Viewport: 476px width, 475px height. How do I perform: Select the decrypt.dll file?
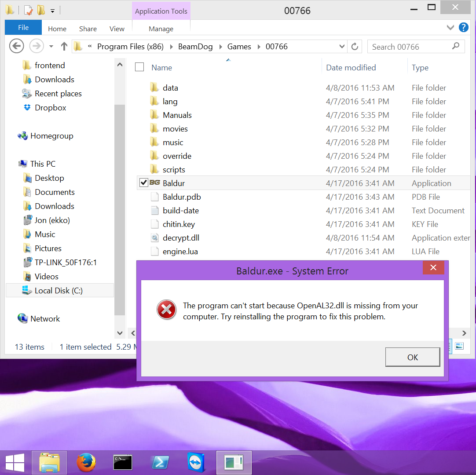click(x=181, y=238)
